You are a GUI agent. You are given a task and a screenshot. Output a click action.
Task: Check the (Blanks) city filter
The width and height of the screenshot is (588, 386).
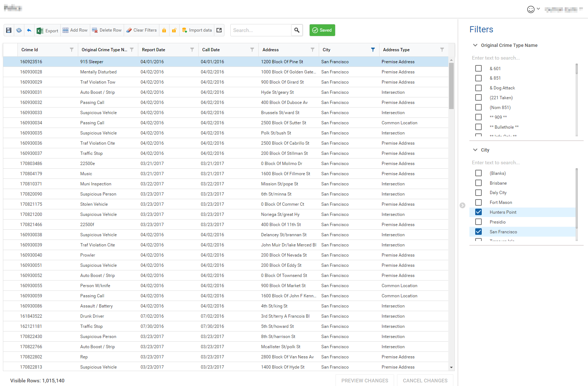click(x=478, y=173)
